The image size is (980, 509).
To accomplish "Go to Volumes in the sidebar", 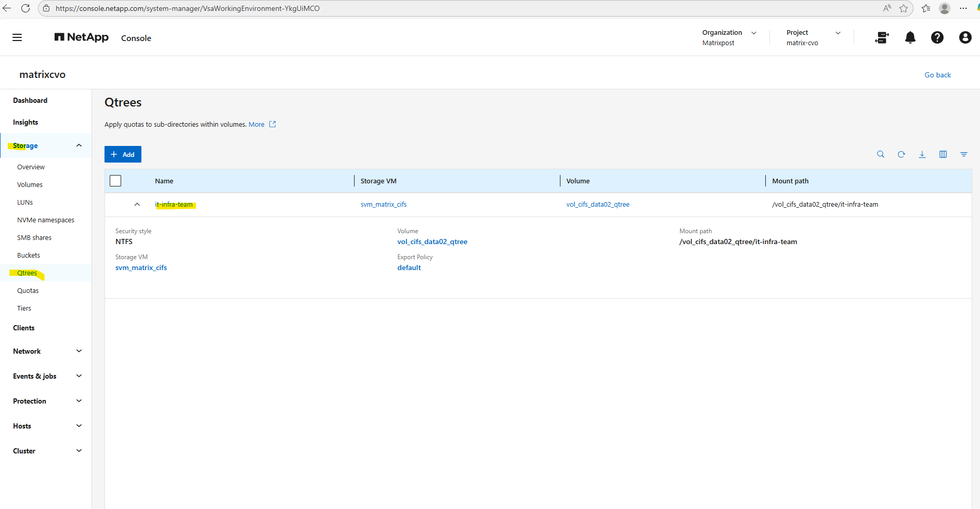I will [30, 185].
